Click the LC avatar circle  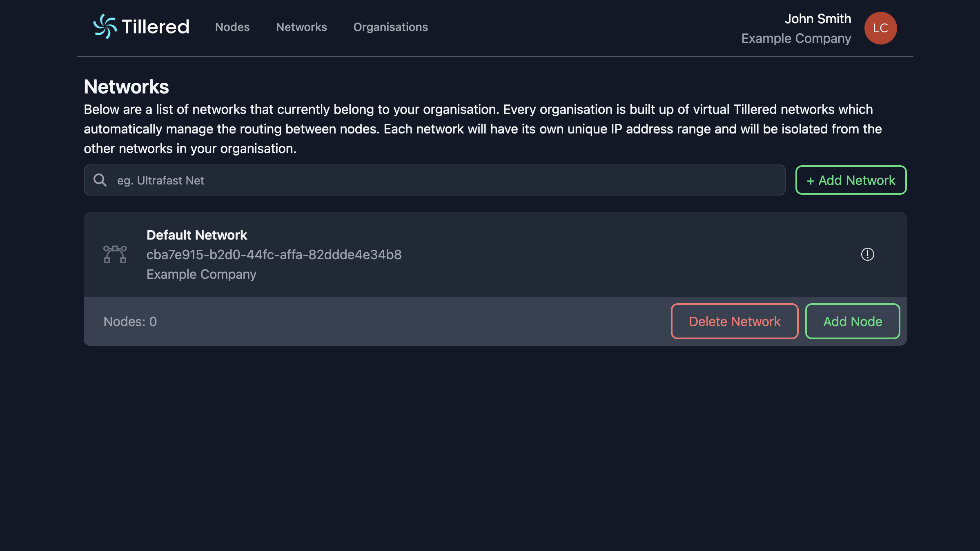tap(880, 28)
